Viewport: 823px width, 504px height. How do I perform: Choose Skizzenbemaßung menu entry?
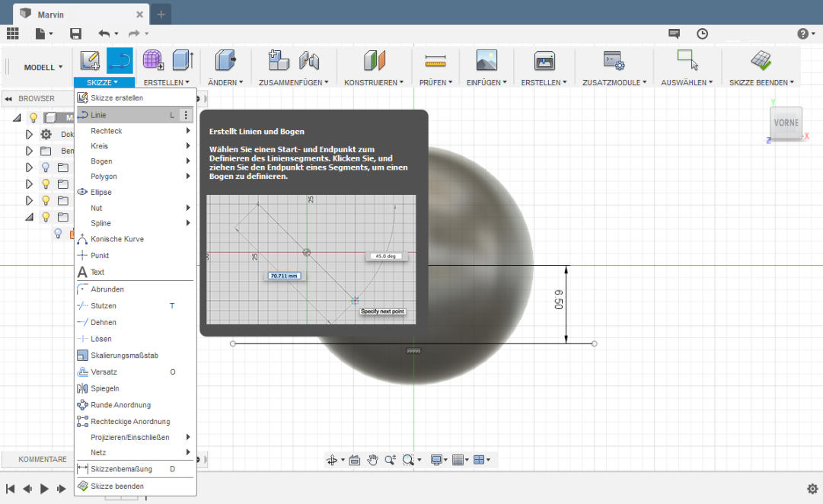point(134,469)
